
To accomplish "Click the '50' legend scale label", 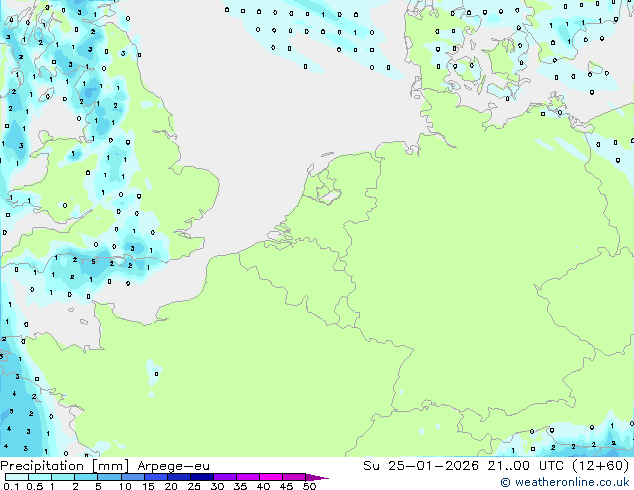I will coord(309,486).
